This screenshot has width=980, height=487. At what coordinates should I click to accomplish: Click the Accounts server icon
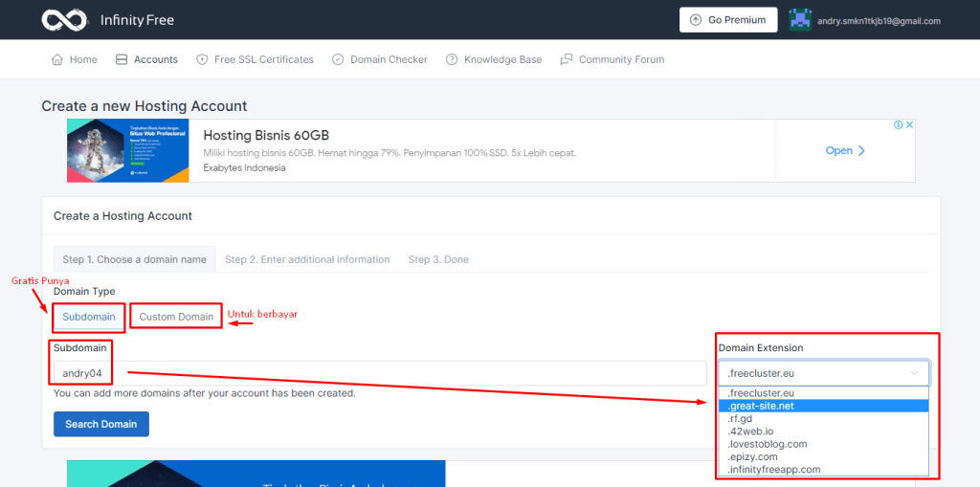point(122,59)
